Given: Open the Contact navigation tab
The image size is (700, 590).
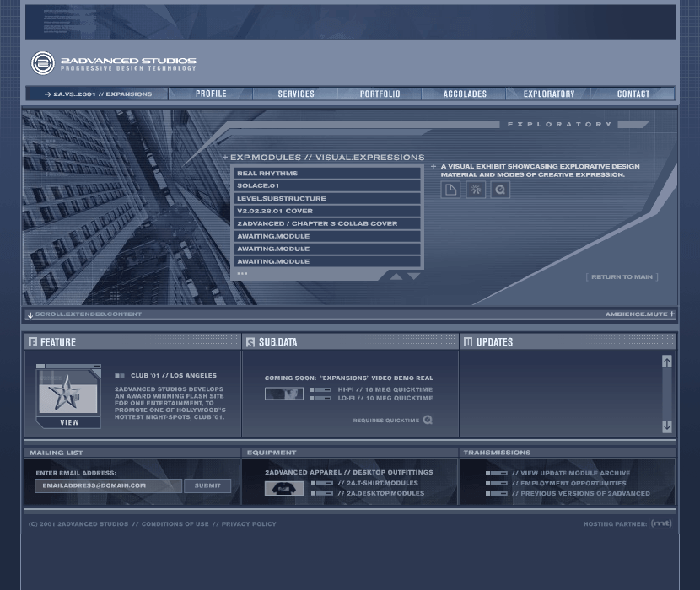Looking at the screenshot, I should tap(633, 94).
